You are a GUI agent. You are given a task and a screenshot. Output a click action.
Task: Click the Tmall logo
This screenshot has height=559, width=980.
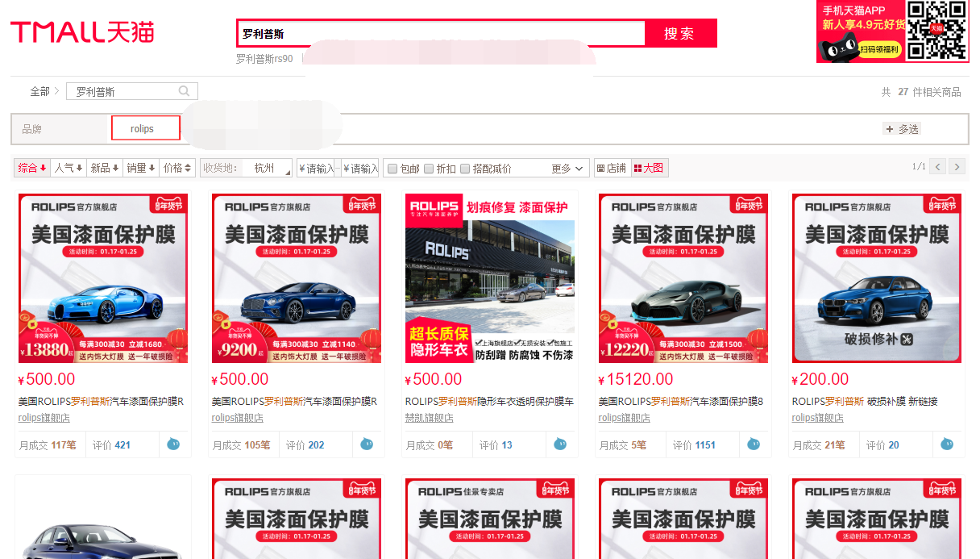pyautogui.click(x=82, y=32)
